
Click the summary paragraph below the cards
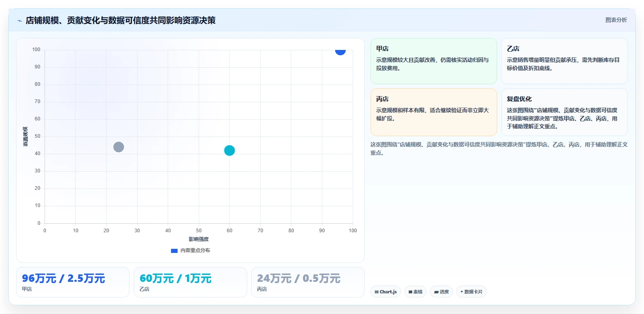499,149
